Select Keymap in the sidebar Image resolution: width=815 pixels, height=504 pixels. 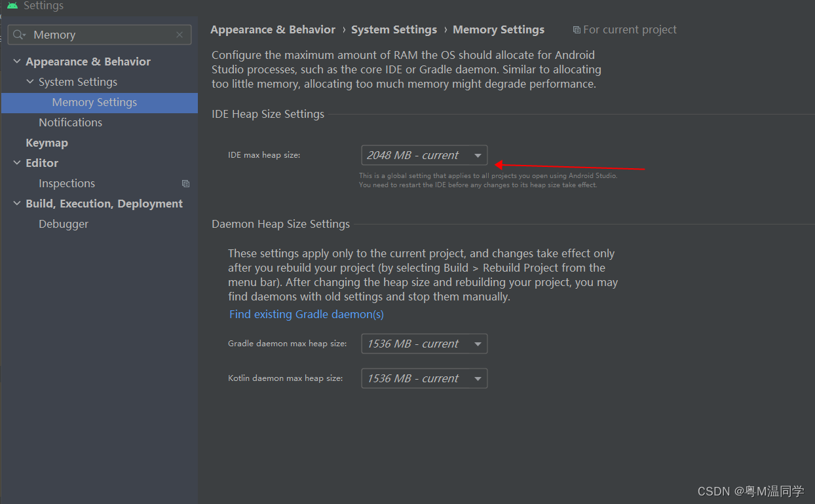(47, 142)
